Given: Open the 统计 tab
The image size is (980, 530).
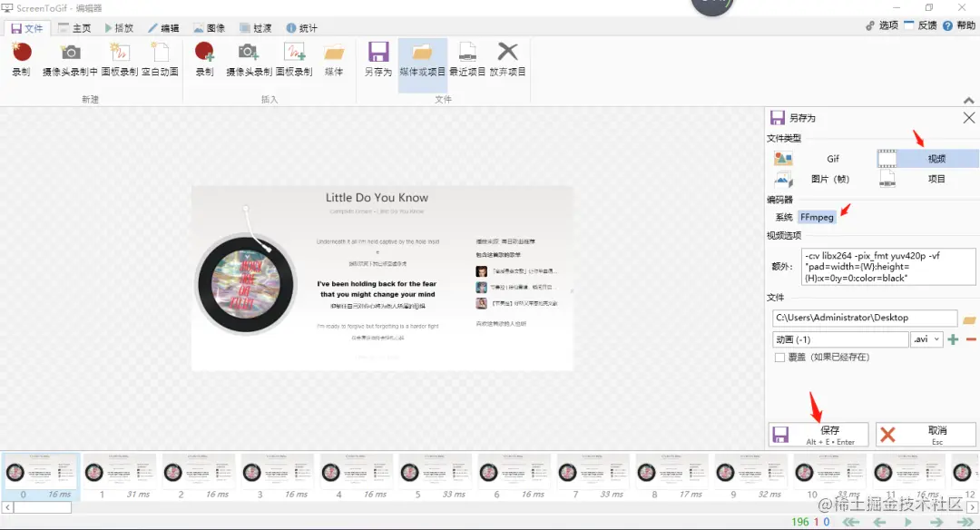Looking at the screenshot, I should point(302,28).
